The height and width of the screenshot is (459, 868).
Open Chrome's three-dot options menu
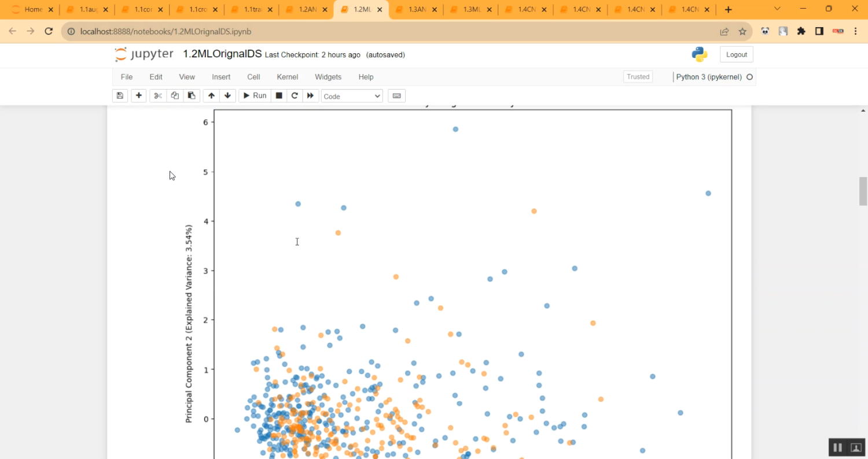point(855,32)
